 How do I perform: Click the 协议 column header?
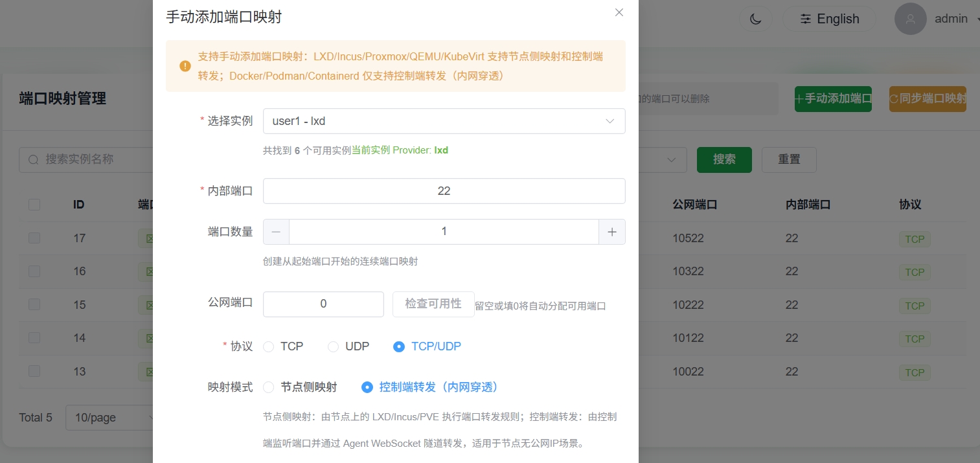tap(910, 205)
